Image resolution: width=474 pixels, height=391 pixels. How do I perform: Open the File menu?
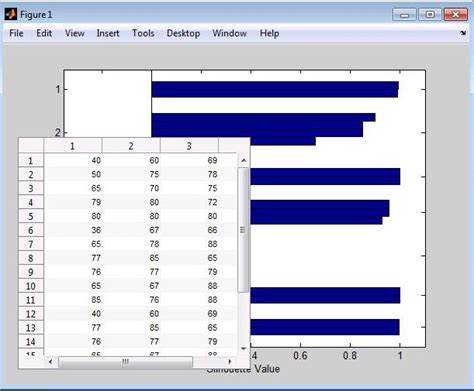click(x=16, y=33)
